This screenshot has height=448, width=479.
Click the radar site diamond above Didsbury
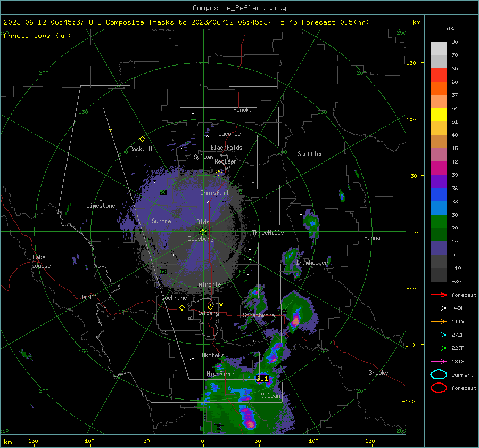pyautogui.click(x=203, y=232)
